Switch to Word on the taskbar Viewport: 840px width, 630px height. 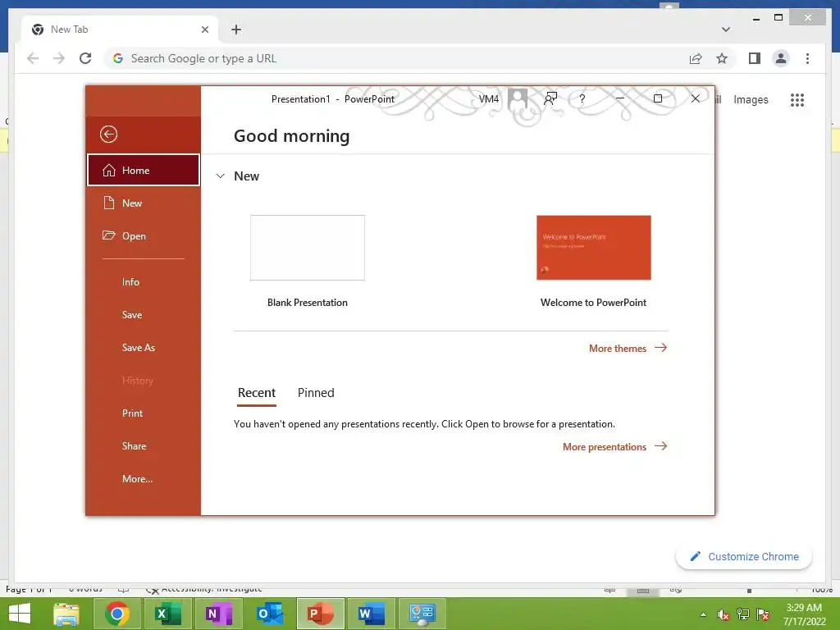click(x=372, y=614)
